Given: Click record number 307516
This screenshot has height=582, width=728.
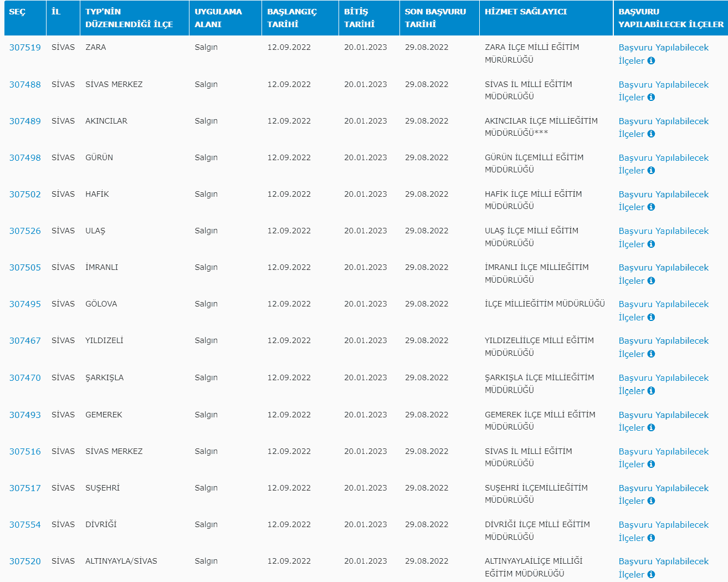Looking at the screenshot, I should coord(25,452).
